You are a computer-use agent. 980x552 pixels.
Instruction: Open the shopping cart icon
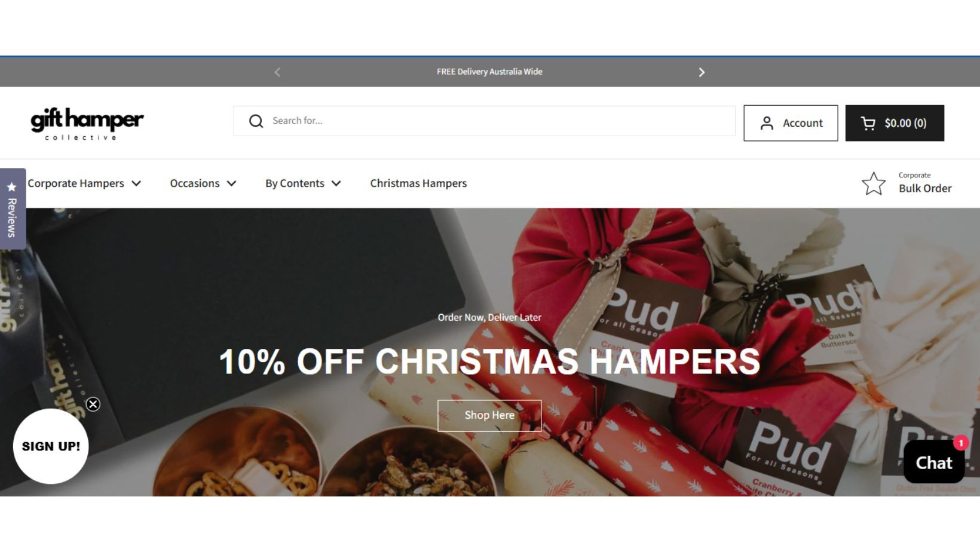pyautogui.click(x=868, y=123)
